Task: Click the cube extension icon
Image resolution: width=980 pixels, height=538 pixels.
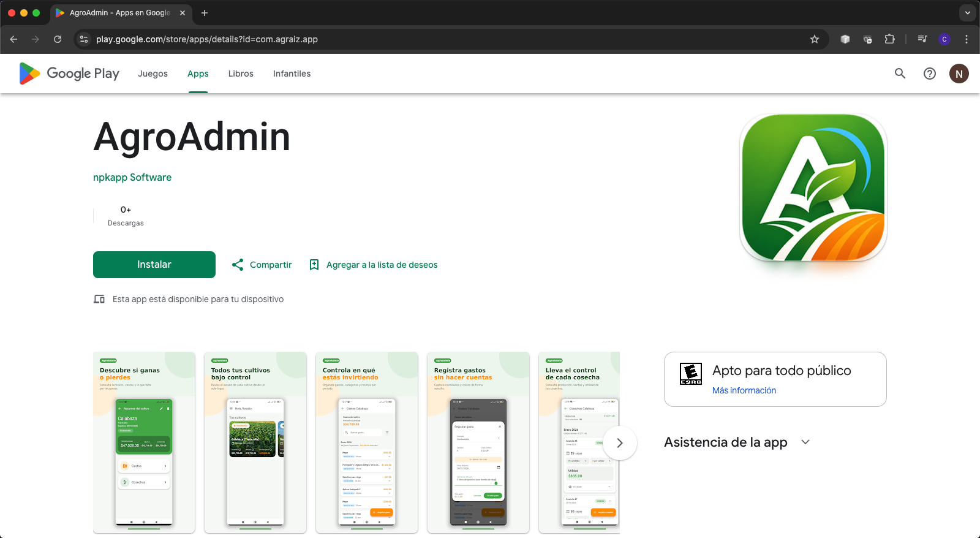Action: click(845, 39)
